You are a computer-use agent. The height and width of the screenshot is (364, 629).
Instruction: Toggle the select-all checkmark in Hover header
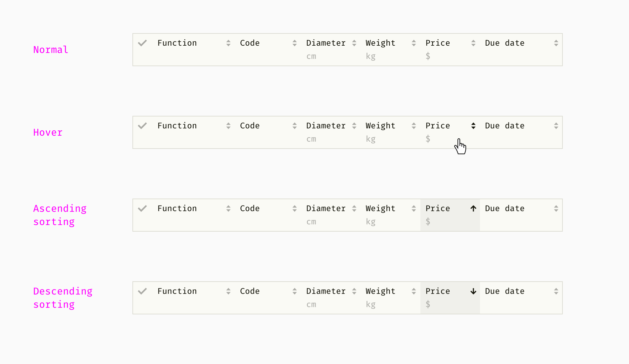coord(142,126)
